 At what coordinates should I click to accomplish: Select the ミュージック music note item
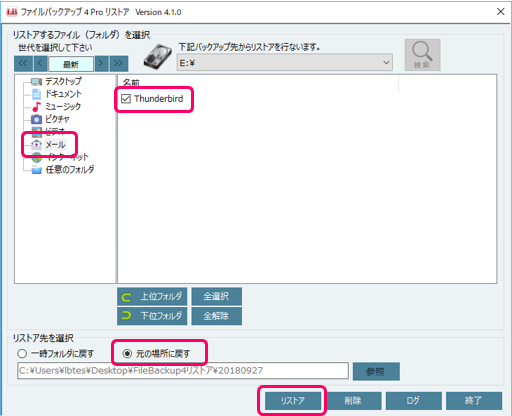coord(57,107)
